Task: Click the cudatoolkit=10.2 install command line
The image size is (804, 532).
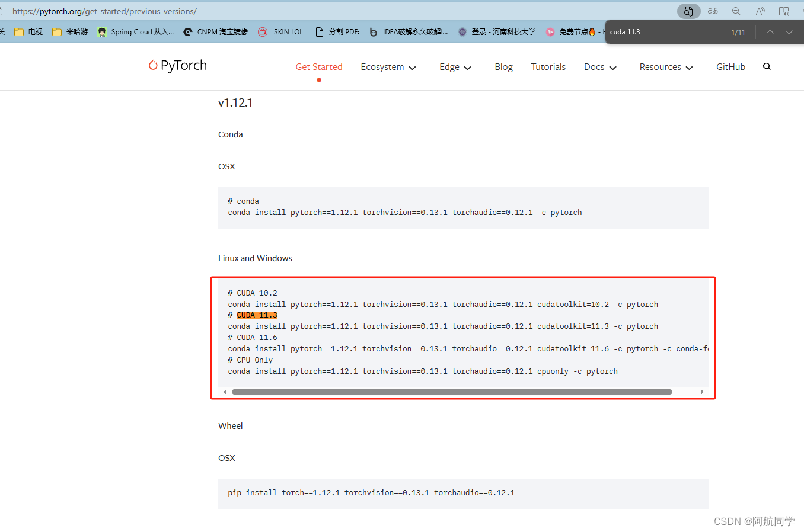Action: (443, 305)
